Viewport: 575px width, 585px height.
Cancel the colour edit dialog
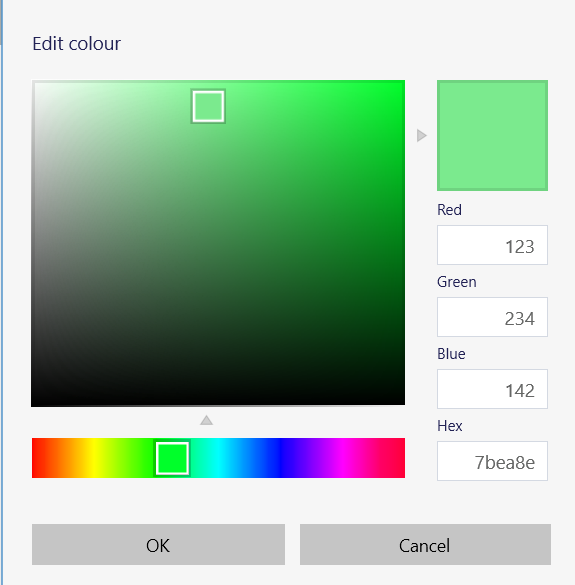coord(425,545)
